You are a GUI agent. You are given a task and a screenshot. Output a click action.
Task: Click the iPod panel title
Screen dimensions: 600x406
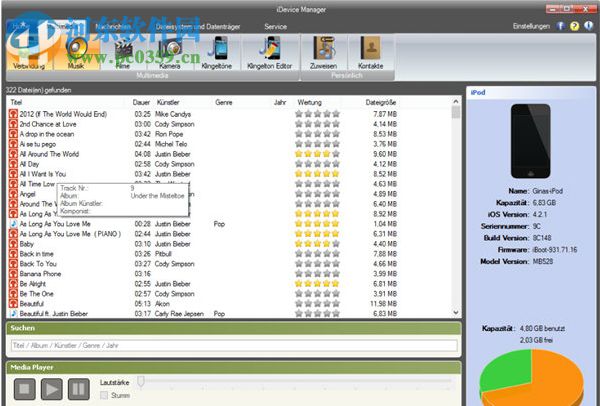[x=478, y=92]
